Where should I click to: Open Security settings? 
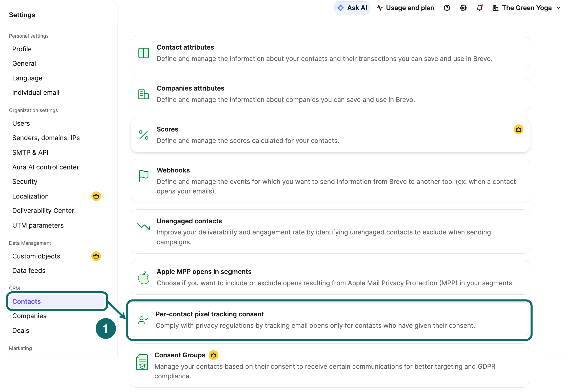(x=25, y=182)
